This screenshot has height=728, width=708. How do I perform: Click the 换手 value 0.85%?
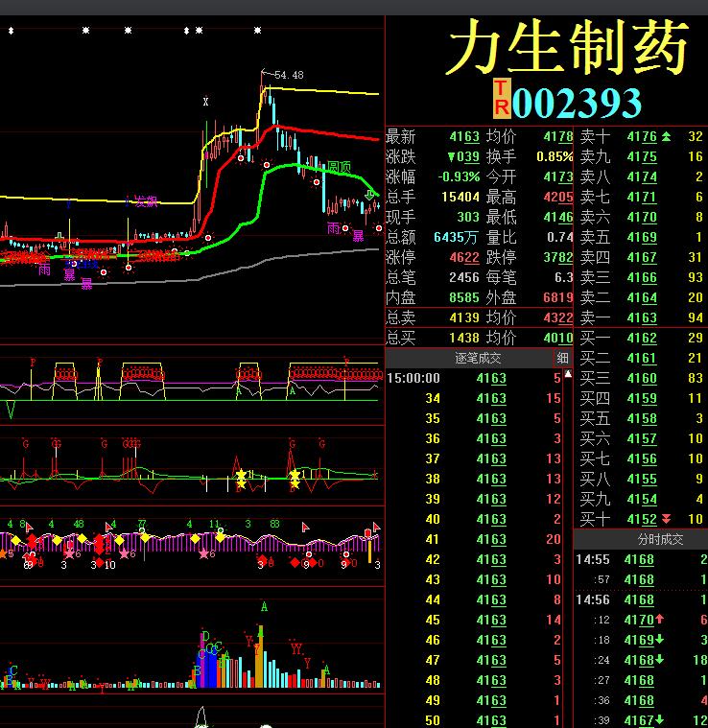[x=555, y=156]
